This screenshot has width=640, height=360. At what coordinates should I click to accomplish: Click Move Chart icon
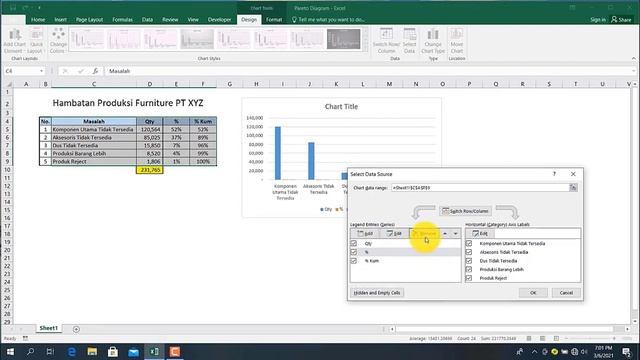[x=457, y=40]
